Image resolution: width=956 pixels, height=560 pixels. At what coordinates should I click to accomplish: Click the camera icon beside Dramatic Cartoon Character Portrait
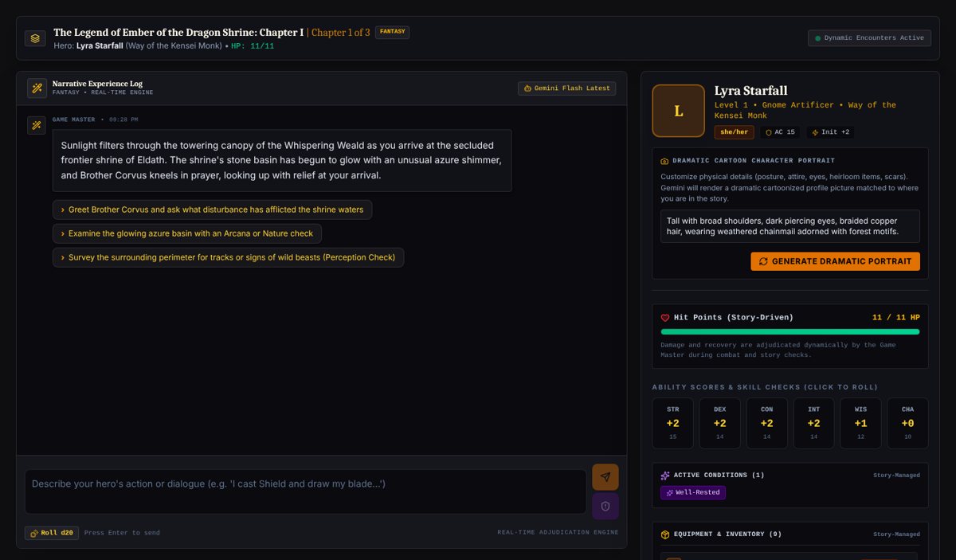tap(665, 161)
